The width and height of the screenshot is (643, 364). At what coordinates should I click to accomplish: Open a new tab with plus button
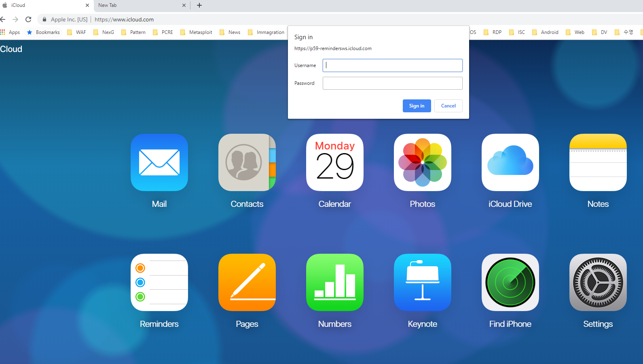pos(199,5)
